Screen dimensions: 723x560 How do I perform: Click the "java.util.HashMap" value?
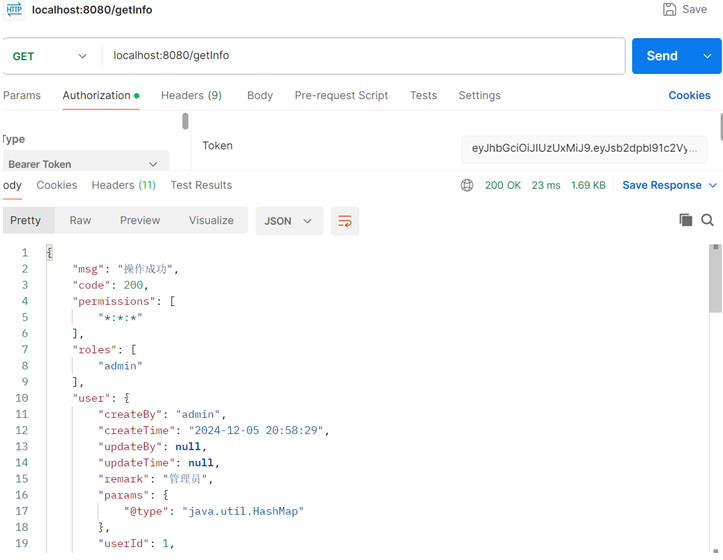click(x=243, y=511)
